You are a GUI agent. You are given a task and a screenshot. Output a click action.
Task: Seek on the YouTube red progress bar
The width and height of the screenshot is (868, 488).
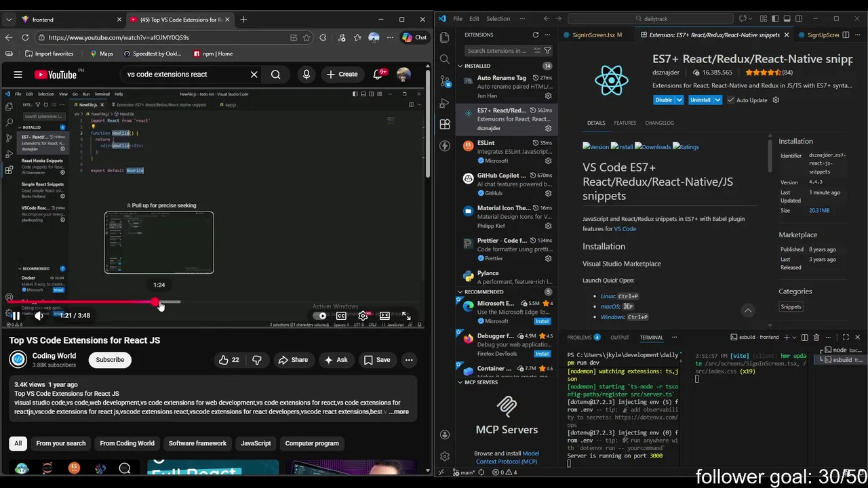click(81, 303)
